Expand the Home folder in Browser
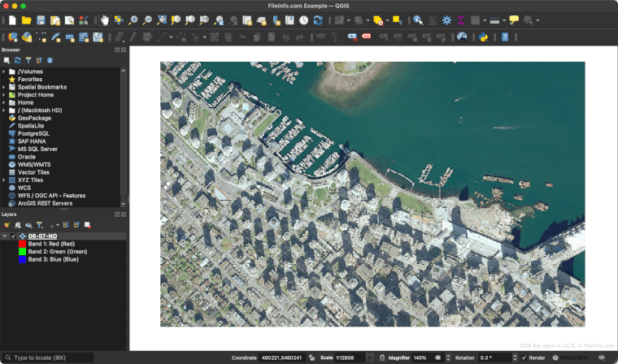Image resolution: width=618 pixels, height=364 pixels. click(x=4, y=102)
